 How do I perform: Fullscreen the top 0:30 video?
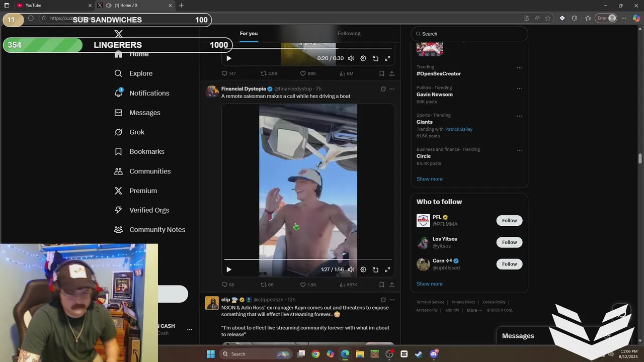[x=387, y=58]
